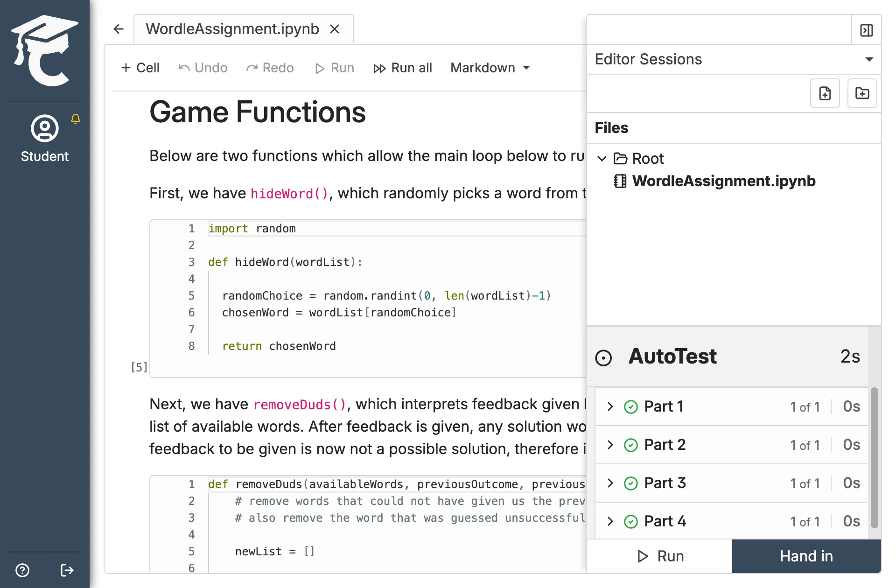Click the new folder icon
The image size is (896, 588).
tap(862, 93)
